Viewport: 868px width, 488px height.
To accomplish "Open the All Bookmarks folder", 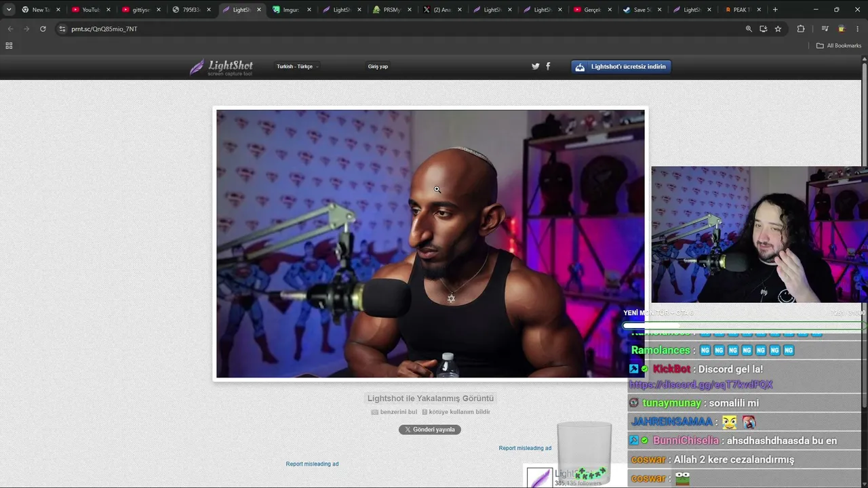I will [838, 45].
